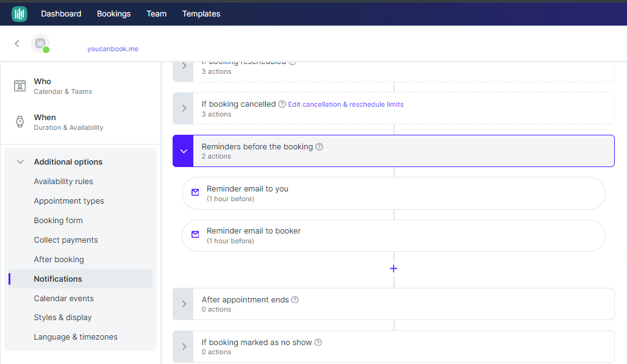Expand the After appointment ends section
The height and width of the screenshot is (364, 627).
point(184,304)
